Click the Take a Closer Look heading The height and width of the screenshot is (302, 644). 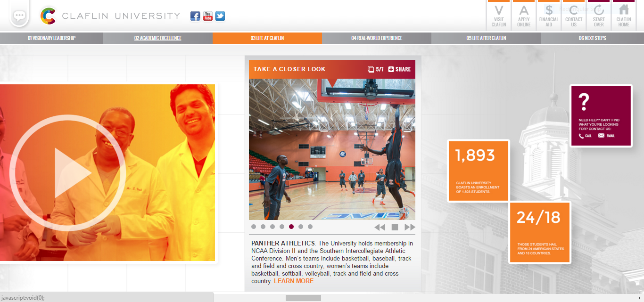pos(289,69)
